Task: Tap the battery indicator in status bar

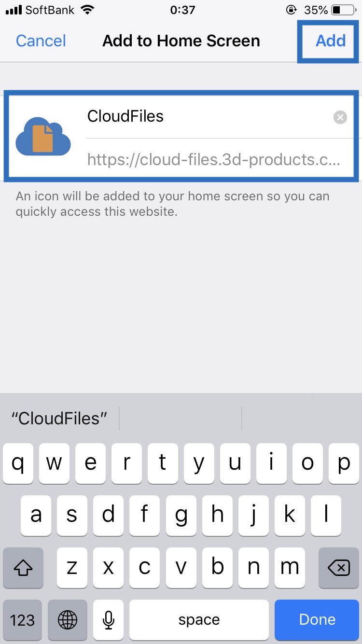Action: pyautogui.click(x=343, y=10)
